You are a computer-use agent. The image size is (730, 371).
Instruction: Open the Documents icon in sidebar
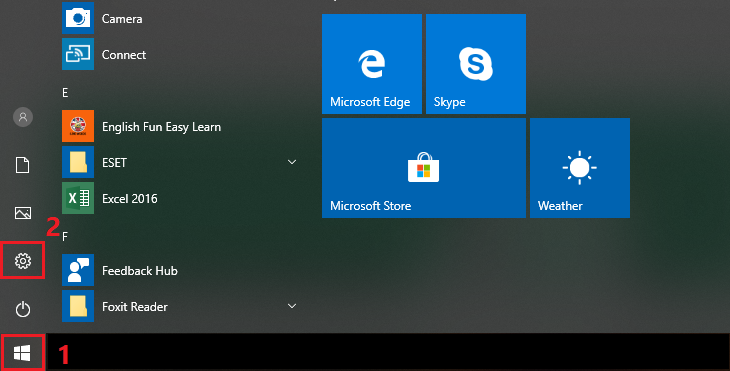tap(23, 165)
